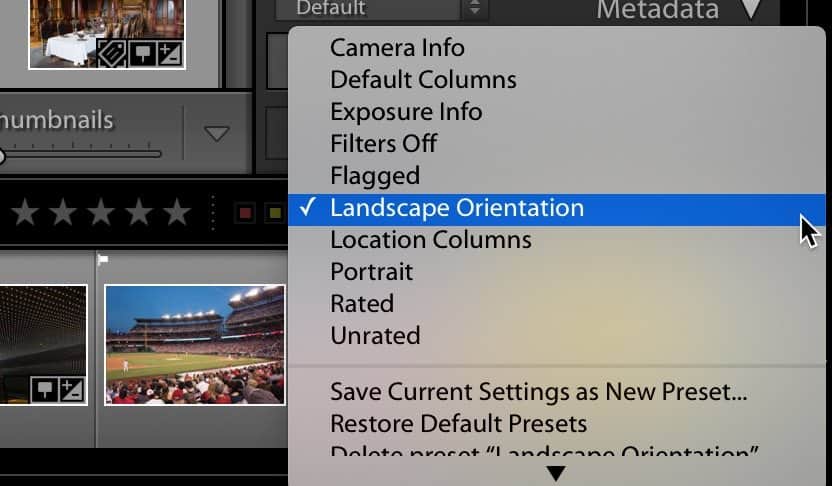Select checked Landscape Orientation preset
832x486 pixels.
(557, 208)
